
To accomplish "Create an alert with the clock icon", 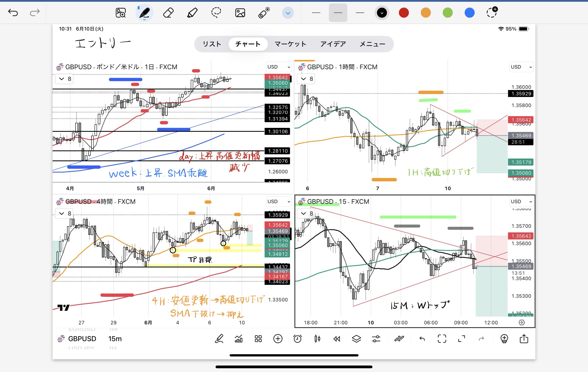I will [297, 339].
